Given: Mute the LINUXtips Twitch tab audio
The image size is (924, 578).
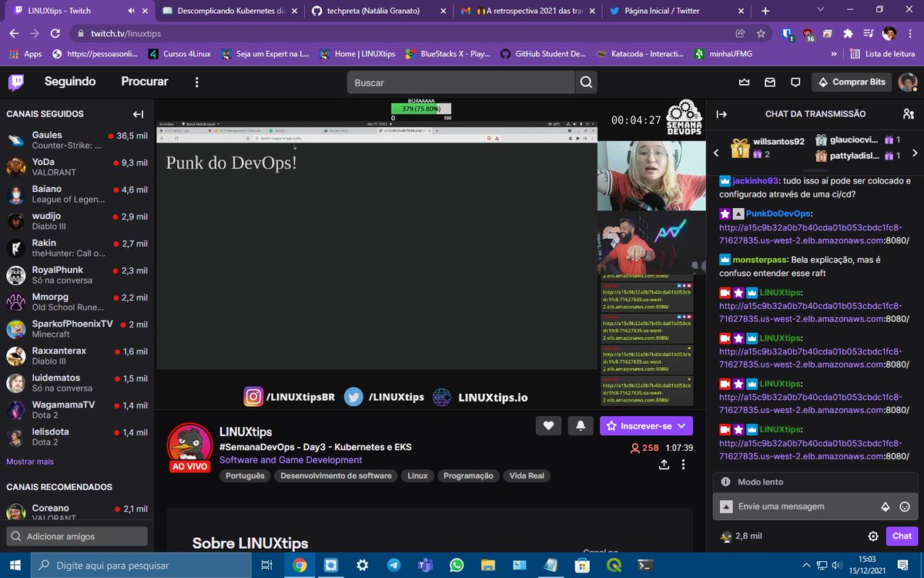Looking at the screenshot, I should [x=129, y=11].
